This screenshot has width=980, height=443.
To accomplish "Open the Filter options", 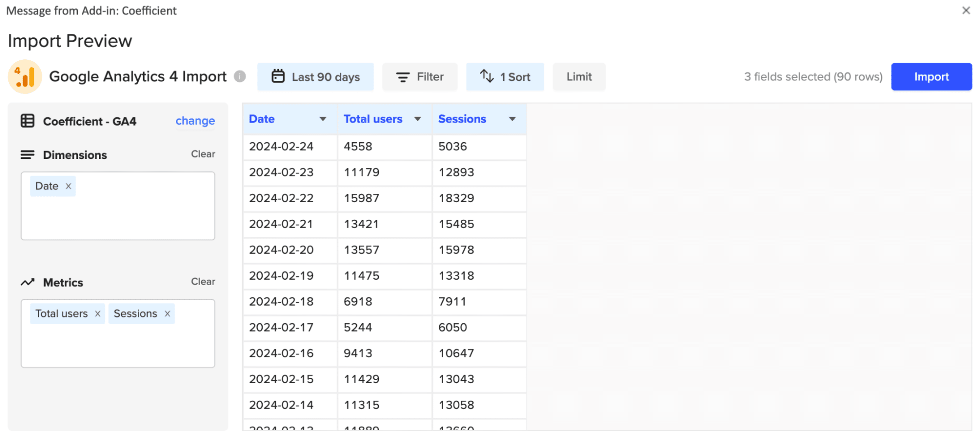I will point(420,77).
